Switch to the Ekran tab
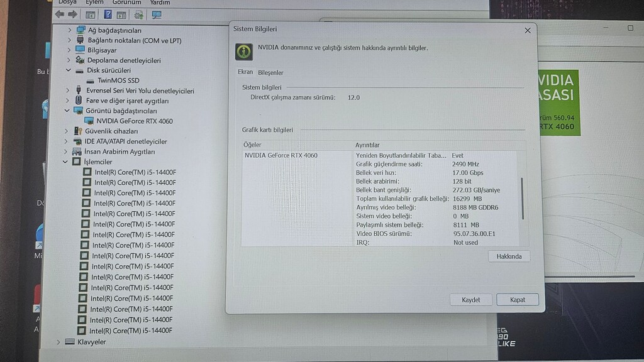The image size is (644, 362). (245, 72)
